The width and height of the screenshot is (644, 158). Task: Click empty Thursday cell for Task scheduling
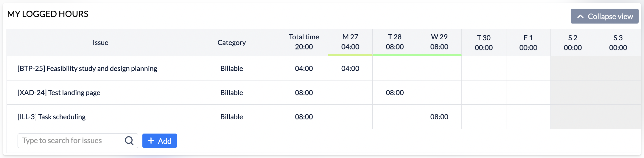(x=484, y=117)
